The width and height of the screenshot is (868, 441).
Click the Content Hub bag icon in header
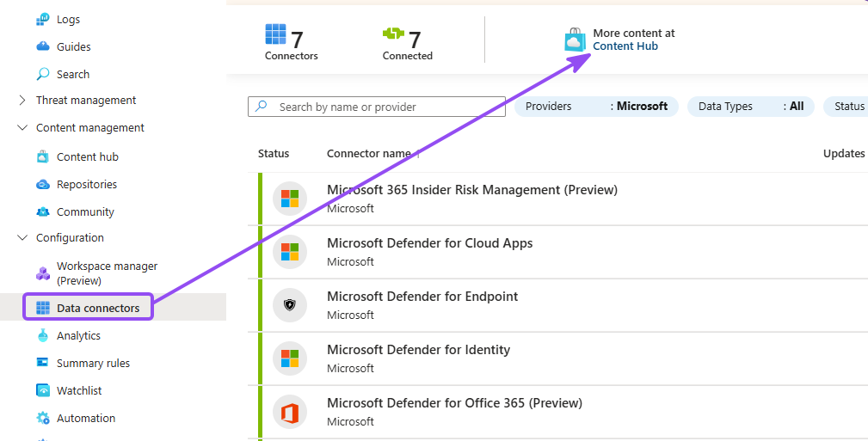click(x=576, y=40)
